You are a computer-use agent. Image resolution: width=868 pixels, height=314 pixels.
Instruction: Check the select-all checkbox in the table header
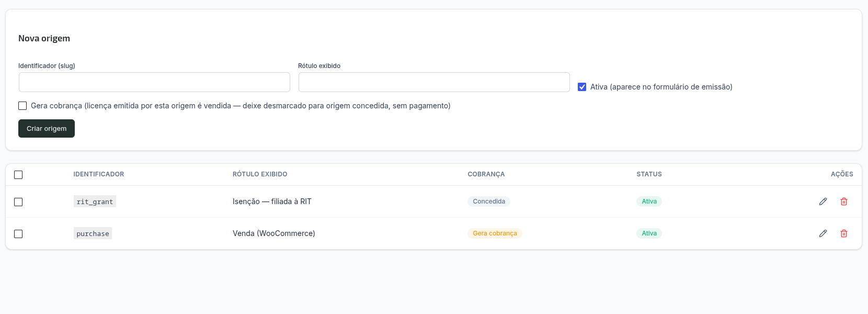tap(18, 175)
